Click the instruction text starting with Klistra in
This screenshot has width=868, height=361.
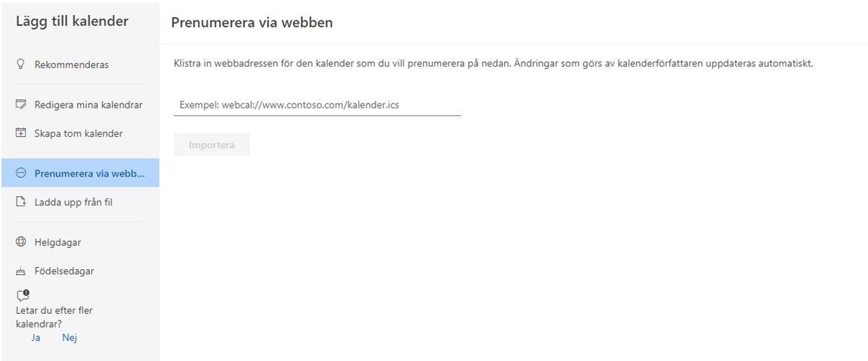point(493,64)
